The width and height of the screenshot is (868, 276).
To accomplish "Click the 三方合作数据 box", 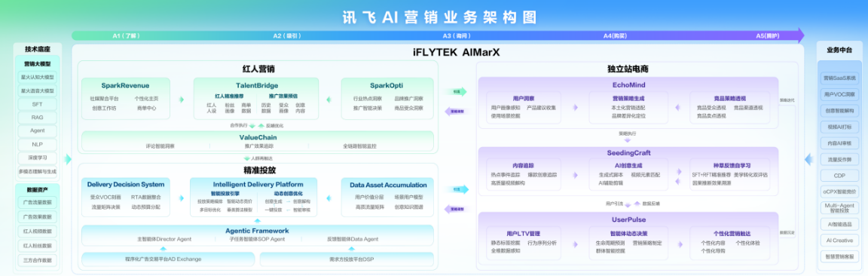I will click(x=38, y=260).
